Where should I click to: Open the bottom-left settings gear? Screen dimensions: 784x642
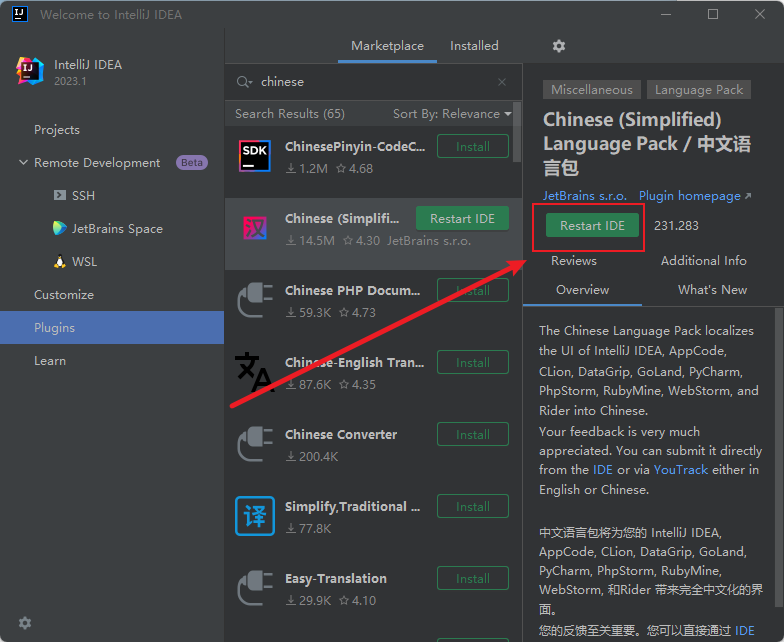(24, 622)
